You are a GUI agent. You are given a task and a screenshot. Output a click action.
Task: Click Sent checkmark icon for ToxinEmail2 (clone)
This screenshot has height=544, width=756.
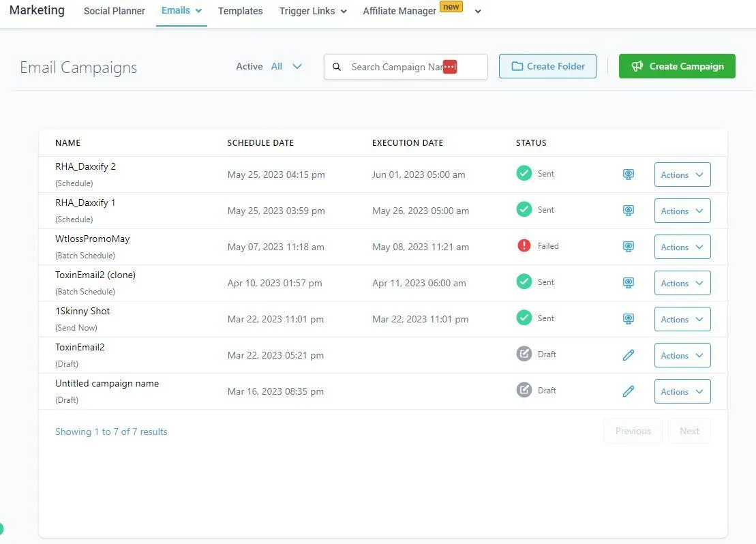point(524,282)
